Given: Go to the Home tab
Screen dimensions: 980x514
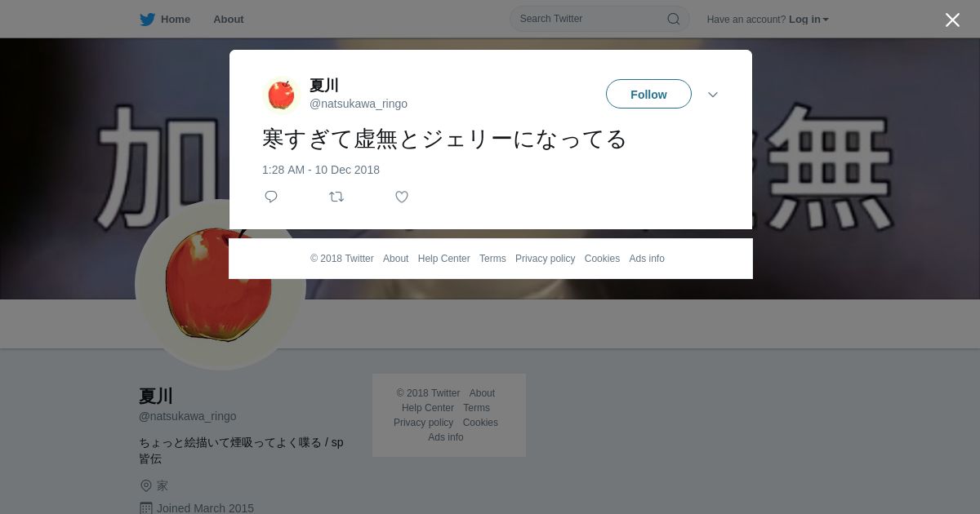Looking at the screenshot, I should pyautogui.click(x=165, y=20).
